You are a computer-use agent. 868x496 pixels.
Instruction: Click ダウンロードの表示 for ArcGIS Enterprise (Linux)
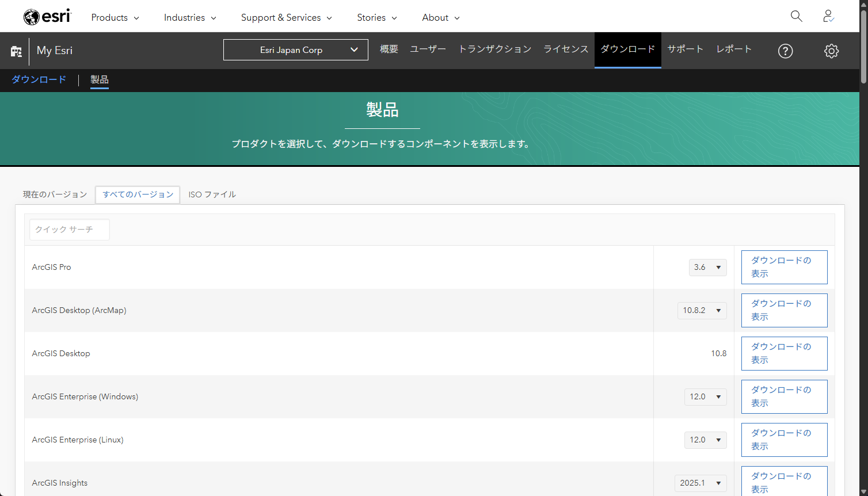click(x=784, y=440)
